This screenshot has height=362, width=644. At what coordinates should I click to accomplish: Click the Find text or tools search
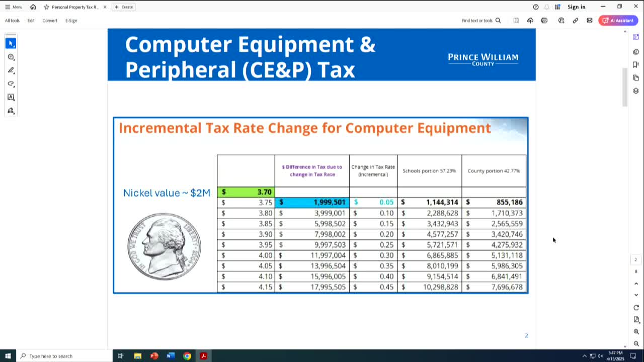tap(481, 21)
